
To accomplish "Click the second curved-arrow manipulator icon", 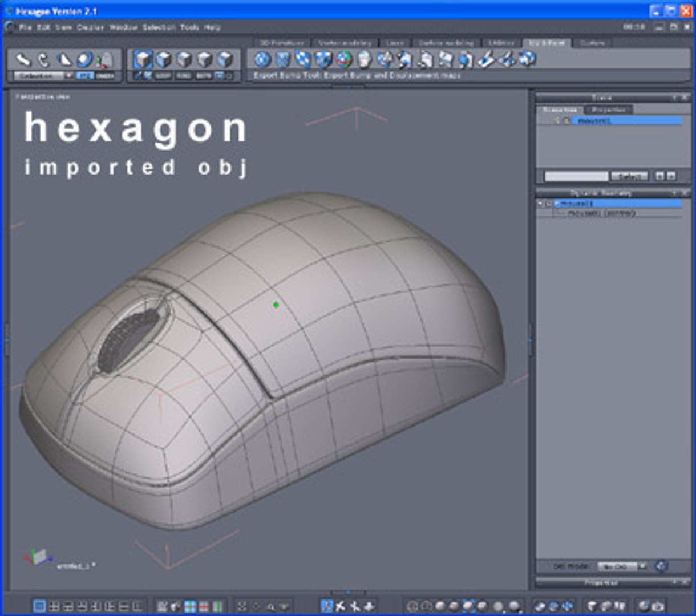I will point(43,59).
